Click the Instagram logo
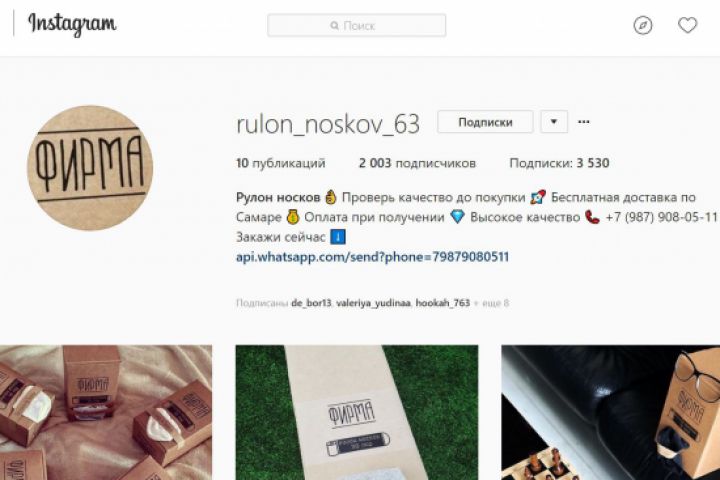 pyautogui.click(x=72, y=24)
